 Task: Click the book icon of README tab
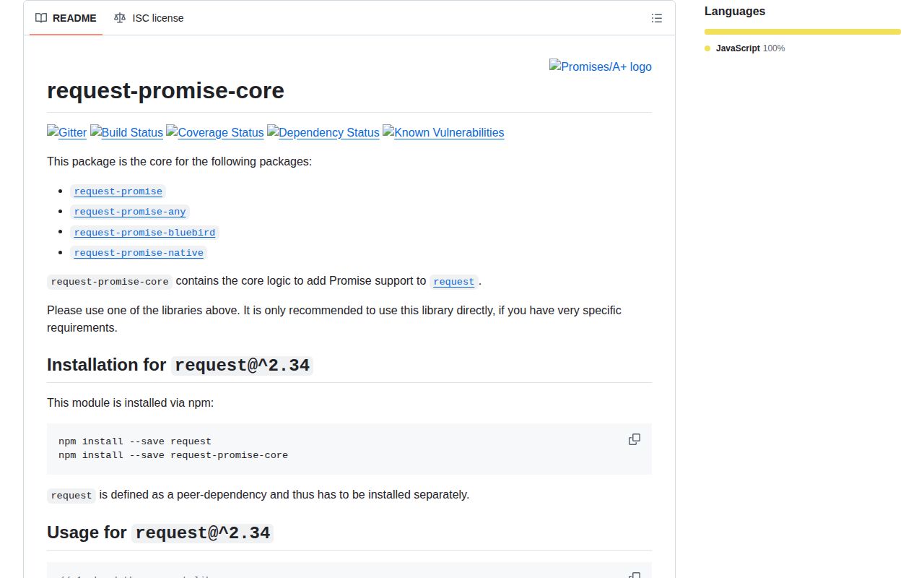click(x=41, y=18)
